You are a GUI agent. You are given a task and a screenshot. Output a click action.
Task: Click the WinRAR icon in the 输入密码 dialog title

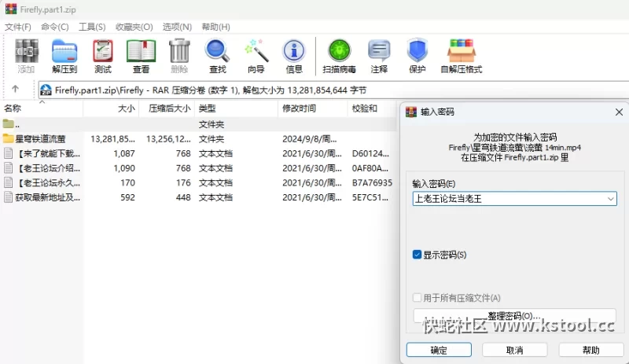coord(411,112)
